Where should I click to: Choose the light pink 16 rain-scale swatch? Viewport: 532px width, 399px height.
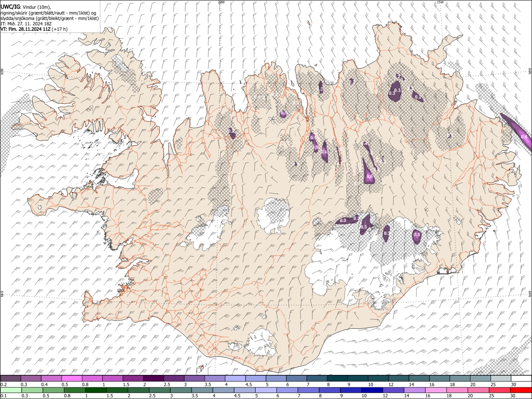click(436, 390)
